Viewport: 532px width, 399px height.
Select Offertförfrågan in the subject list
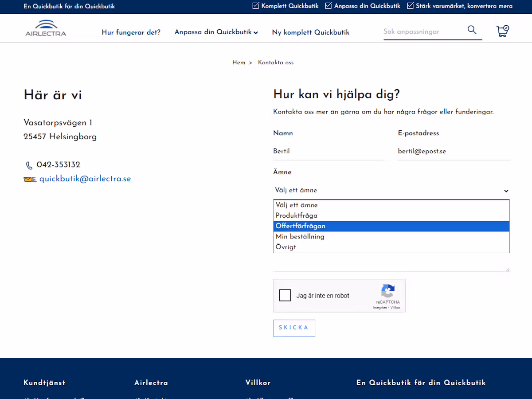click(x=391, y=226)
